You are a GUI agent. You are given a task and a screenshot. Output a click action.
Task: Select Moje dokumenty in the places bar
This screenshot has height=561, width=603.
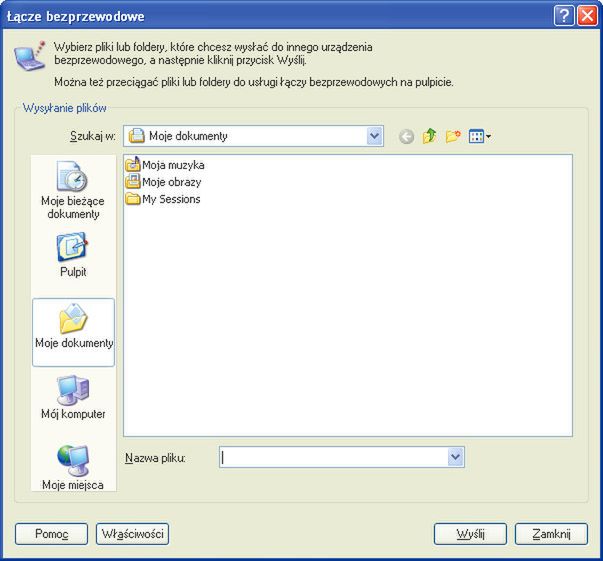point(73,332)
